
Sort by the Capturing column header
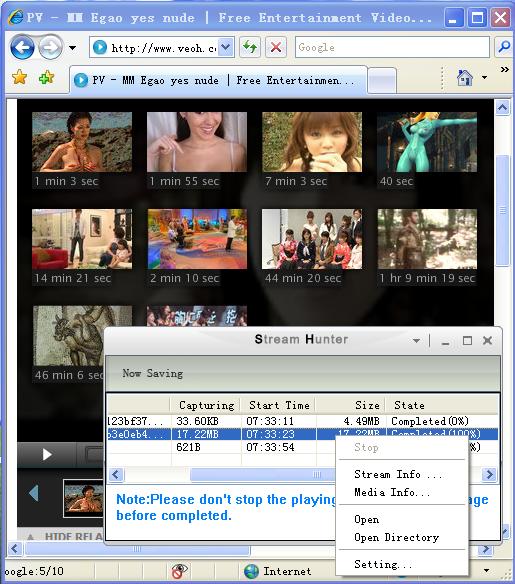tap(206, 405)
